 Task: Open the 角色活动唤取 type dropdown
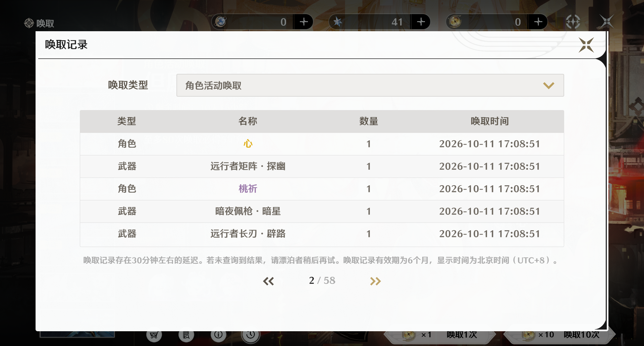click(x=370, y=85)
